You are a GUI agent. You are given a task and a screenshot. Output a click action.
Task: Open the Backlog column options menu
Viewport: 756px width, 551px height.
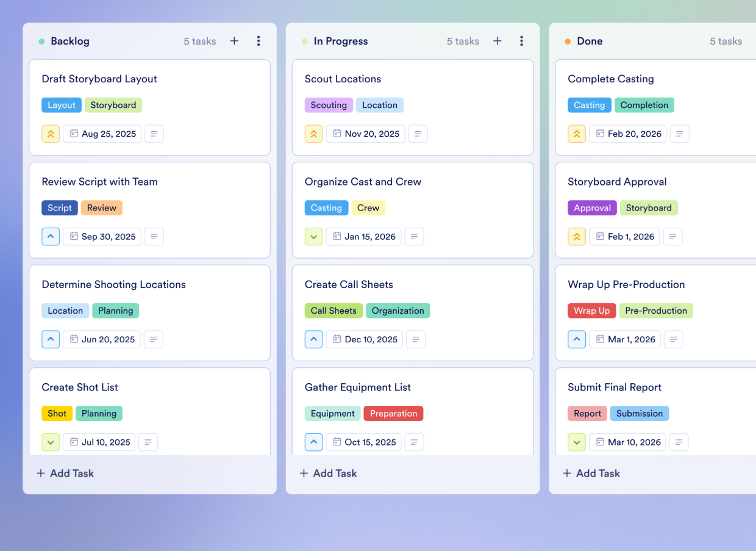tap(259, 41)
